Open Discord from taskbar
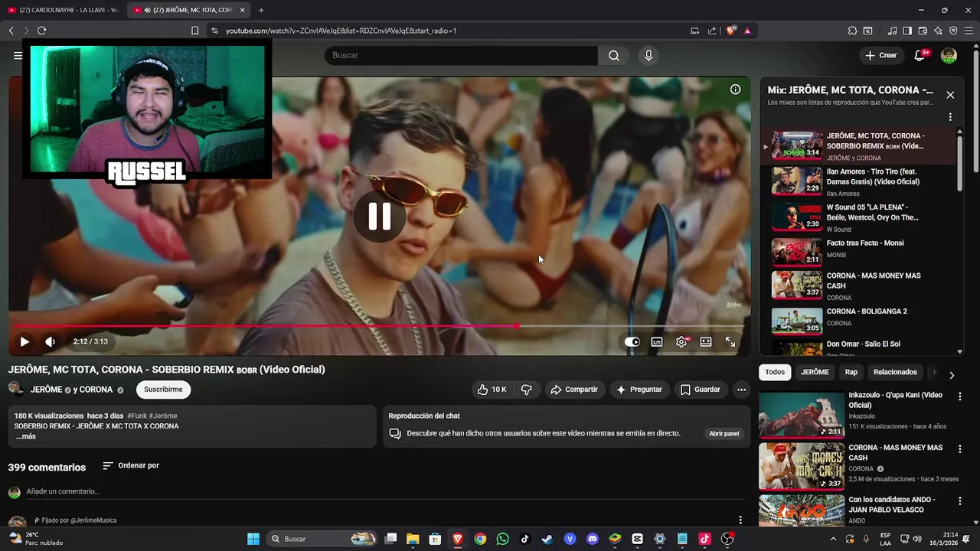Screen dimensions: 980x551 click(x=592, y=539)
